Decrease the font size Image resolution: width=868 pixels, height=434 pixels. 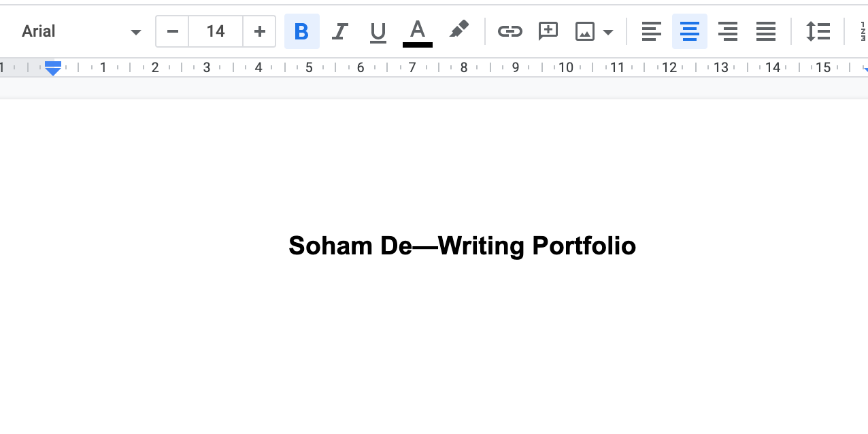171,31
